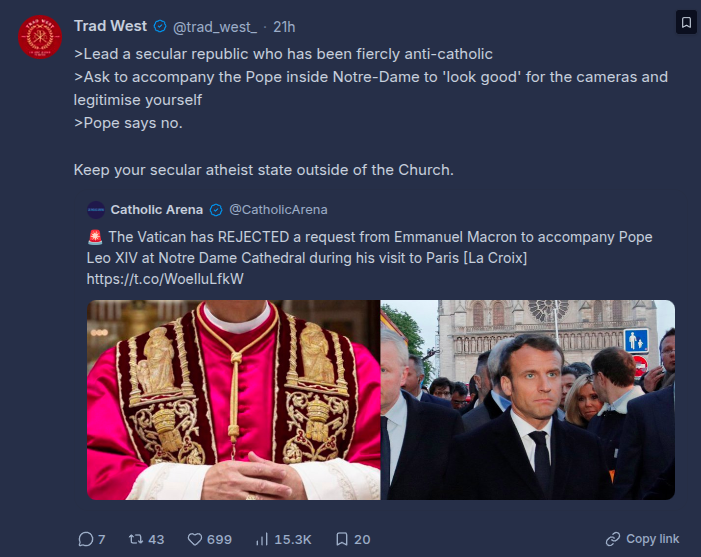Follow the t.co/WoelluLfkW link

pyautogui.click(x=165, y=279)
